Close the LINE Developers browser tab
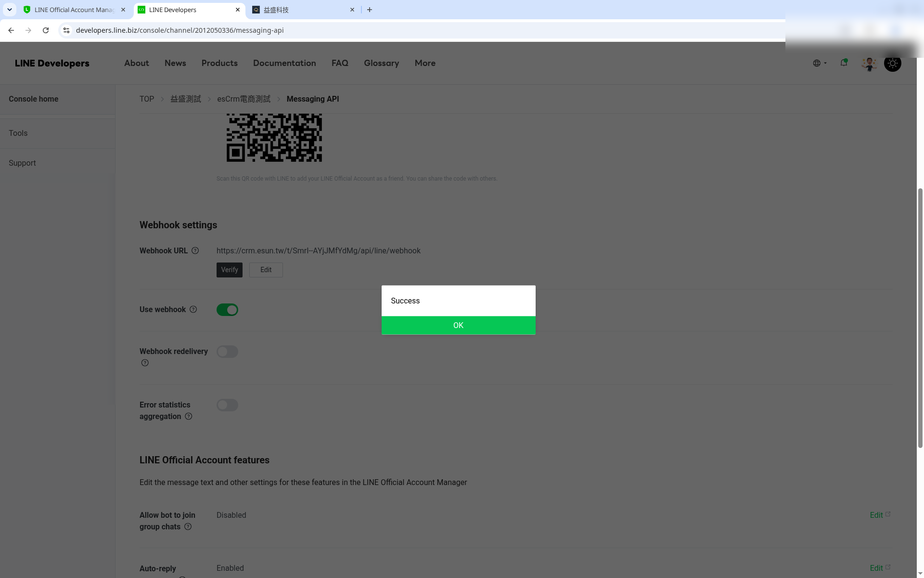The height and width of the screenshot is (578, 924). (238, 10)
